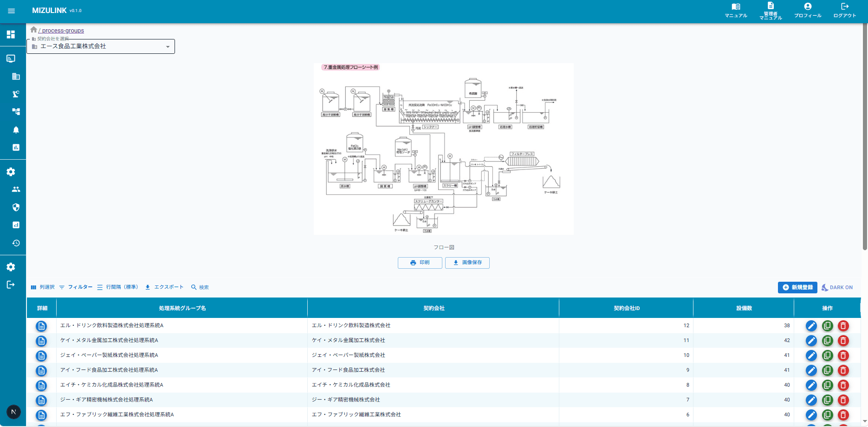Click the 印刷 print button

[420, 263]
